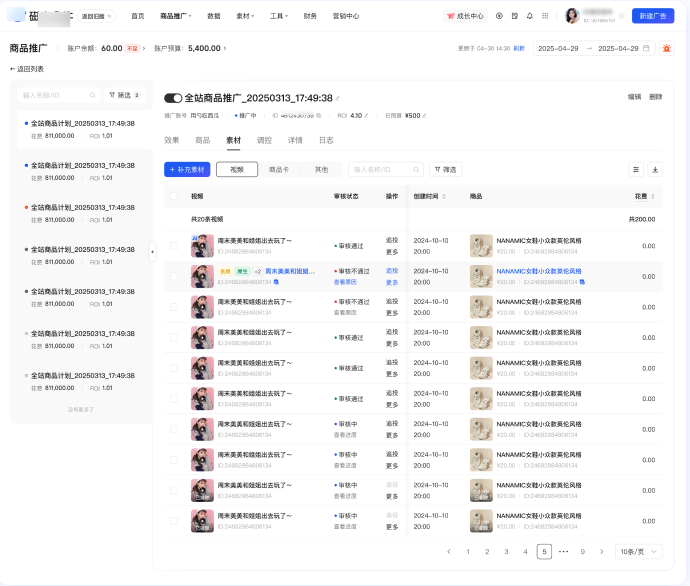Viewport: 690px width, 586px height.
Task: Check the second 审核不通过 row checkbox
Action: pos(174,307)
